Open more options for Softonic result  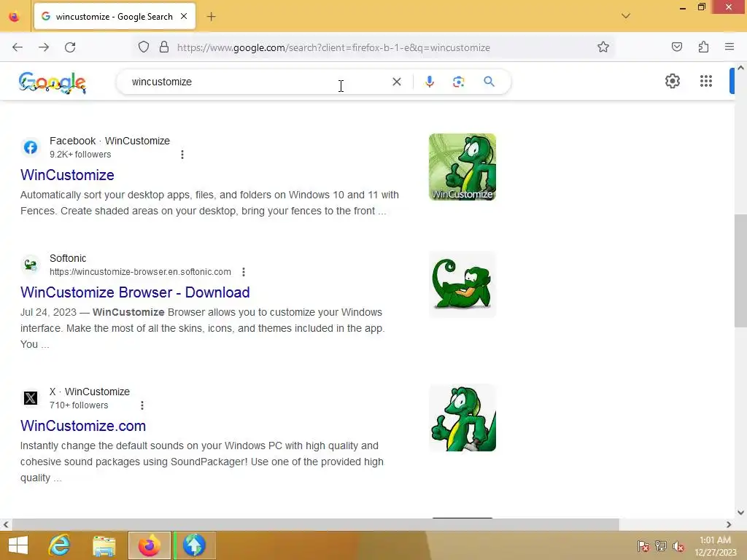[244, 272]
